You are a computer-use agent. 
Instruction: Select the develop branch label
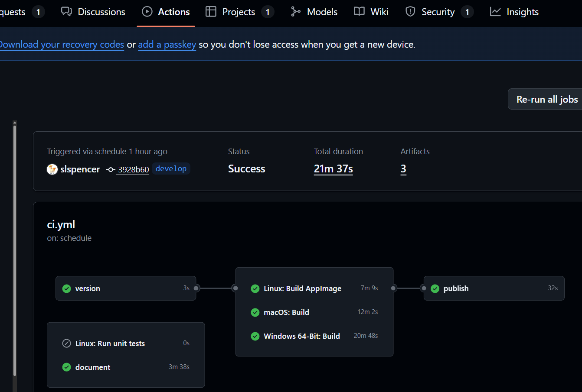(x=171, y=169)
